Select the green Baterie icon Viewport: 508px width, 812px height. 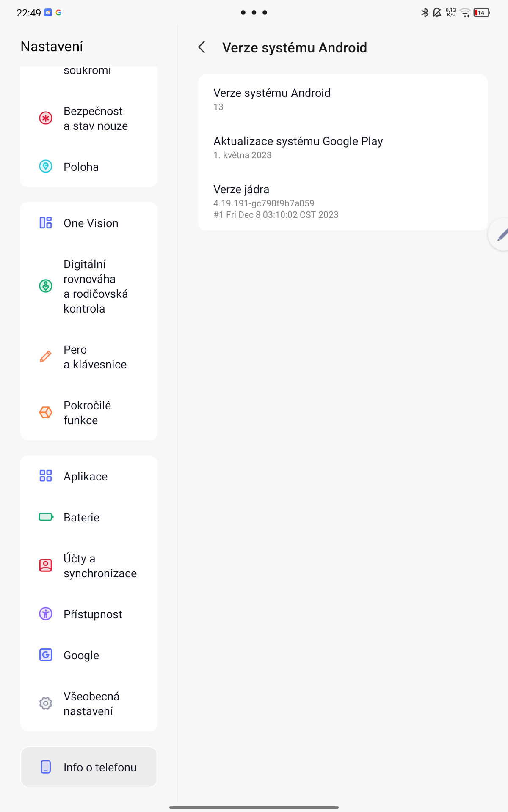46,517
